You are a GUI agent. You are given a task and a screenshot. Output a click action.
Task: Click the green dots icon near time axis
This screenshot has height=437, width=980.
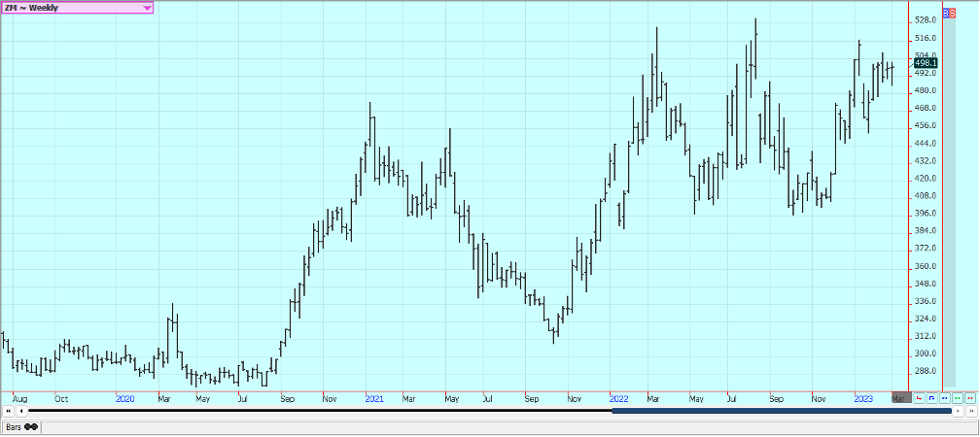click(x=958, y=398)
